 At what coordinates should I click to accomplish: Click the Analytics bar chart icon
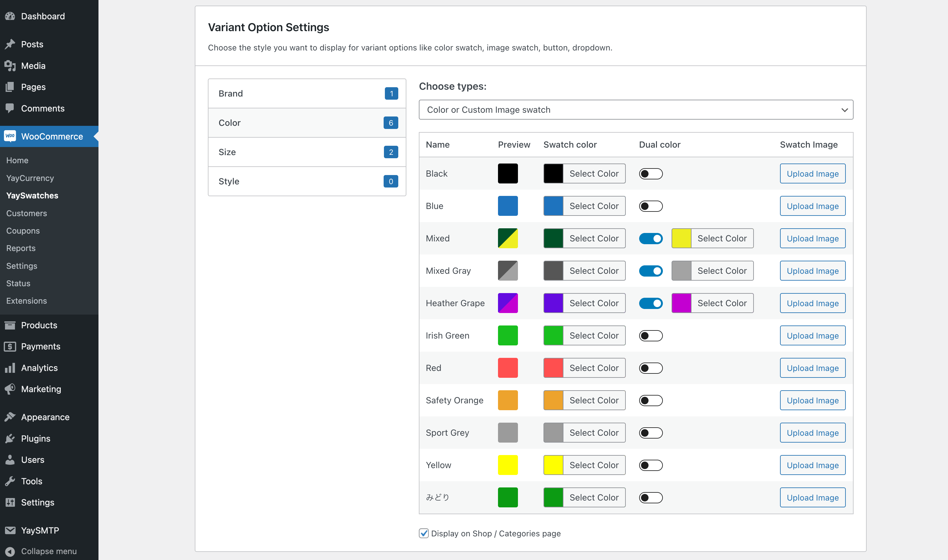(10, 368)
